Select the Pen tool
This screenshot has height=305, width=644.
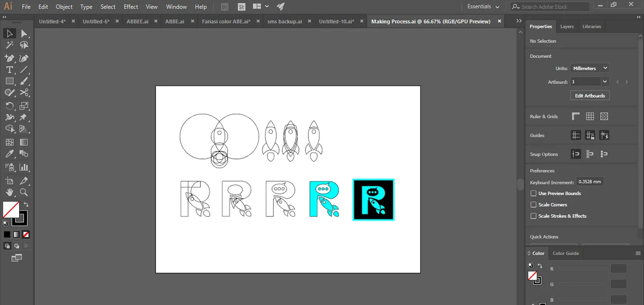coord(10,58)
